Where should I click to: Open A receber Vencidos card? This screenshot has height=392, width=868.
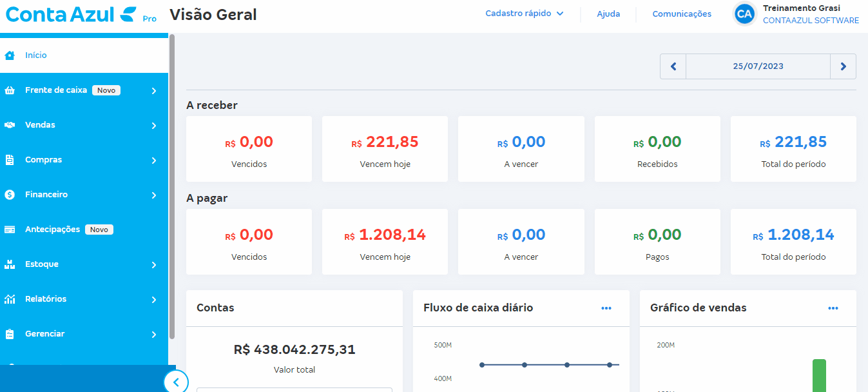249,149
